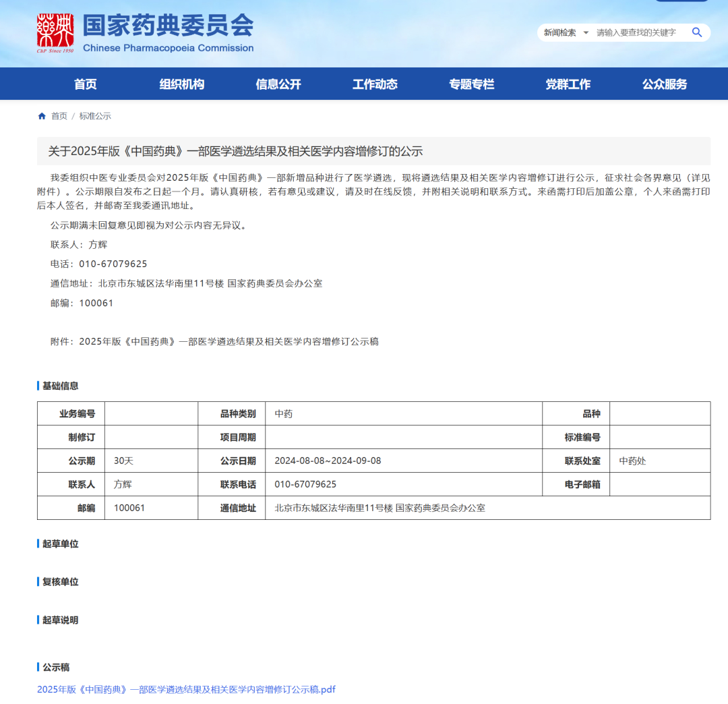
Task: Click the search magnifier icon
Action: click(x=697, y=32)
